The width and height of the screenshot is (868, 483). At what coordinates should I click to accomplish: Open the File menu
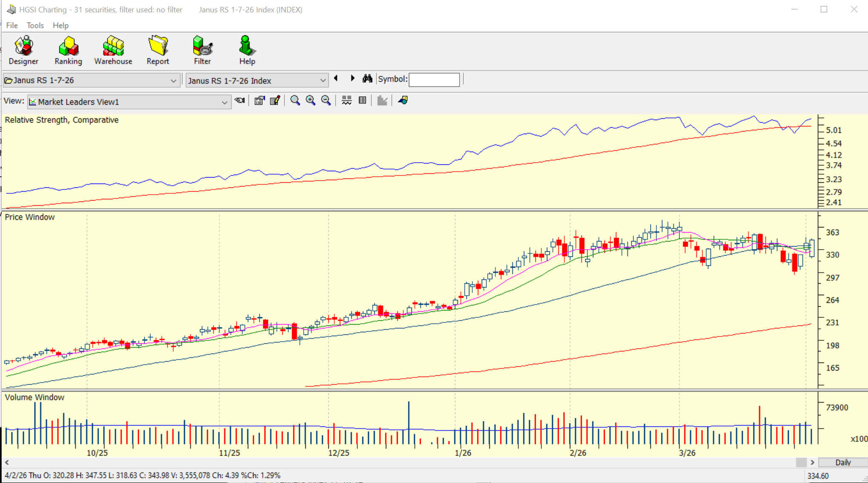(x=12, y=26)
